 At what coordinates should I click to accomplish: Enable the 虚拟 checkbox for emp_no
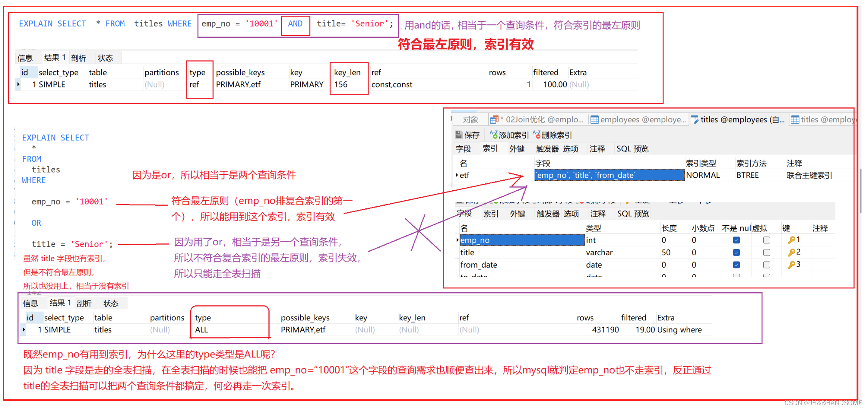tap(767, 240)
